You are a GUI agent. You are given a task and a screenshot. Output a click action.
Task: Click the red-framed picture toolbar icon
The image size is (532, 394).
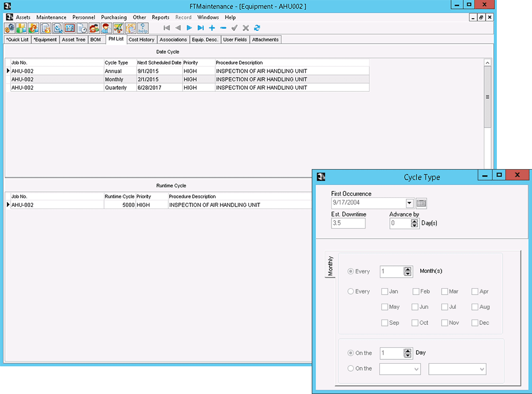pyautogui.click(x=70, y=28)
